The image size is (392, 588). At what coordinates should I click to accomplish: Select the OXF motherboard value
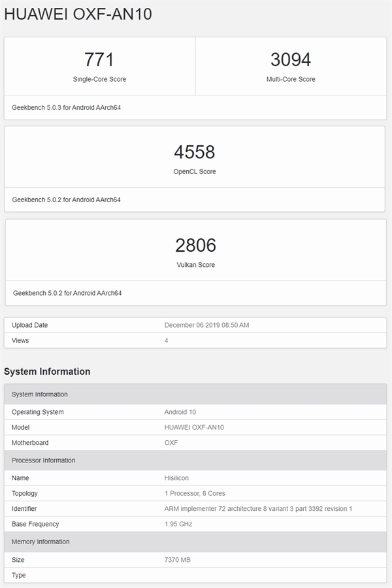coord(171,443)
